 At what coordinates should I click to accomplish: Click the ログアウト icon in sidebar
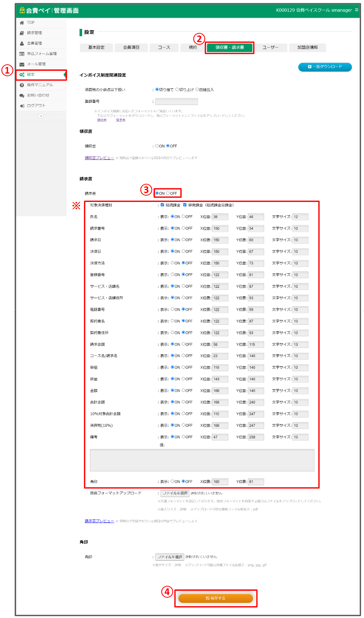(22, 106)
